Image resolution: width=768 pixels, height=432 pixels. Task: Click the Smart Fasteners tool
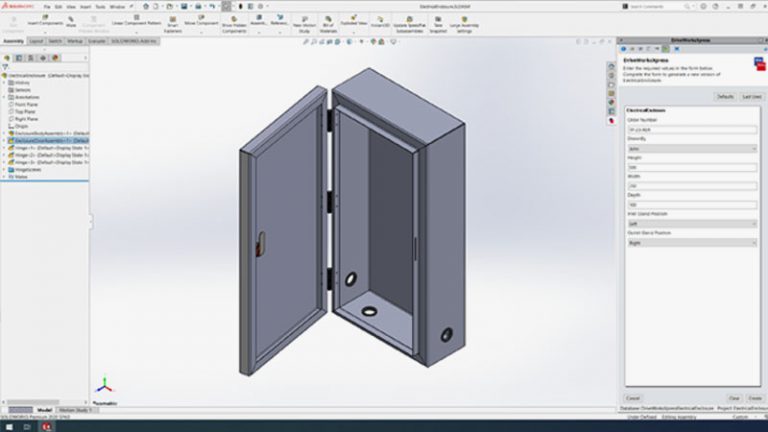(172, 25)
